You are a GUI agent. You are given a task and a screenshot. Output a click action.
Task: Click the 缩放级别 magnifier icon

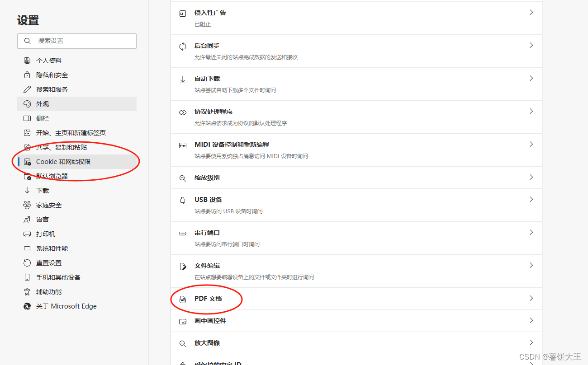182,178
